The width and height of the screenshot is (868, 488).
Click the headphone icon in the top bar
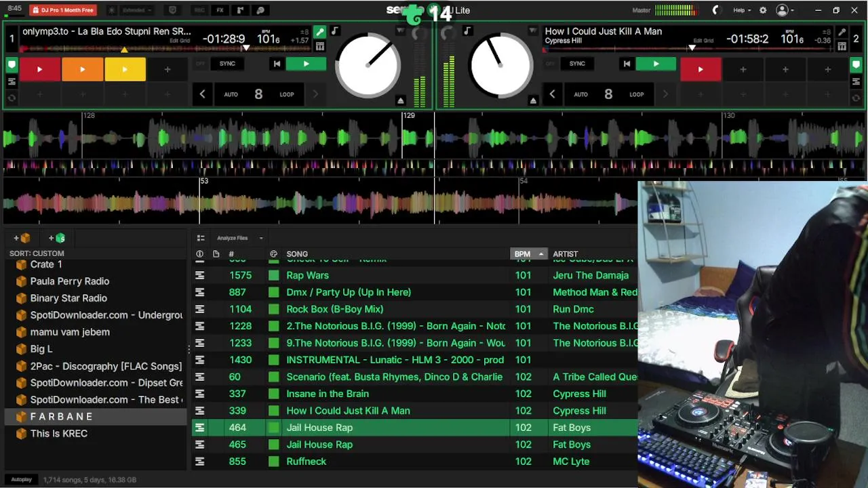[x=260, y=10]
